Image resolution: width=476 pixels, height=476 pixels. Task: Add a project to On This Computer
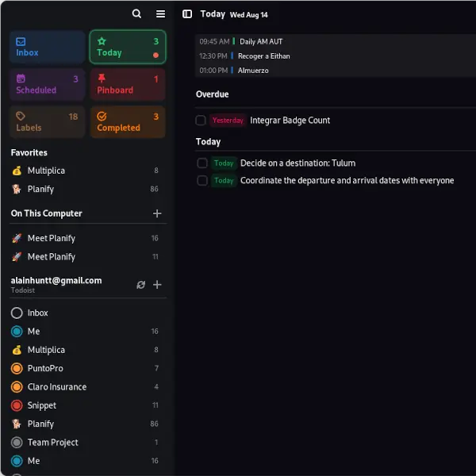pyautogui.click(x=157, y=213)
